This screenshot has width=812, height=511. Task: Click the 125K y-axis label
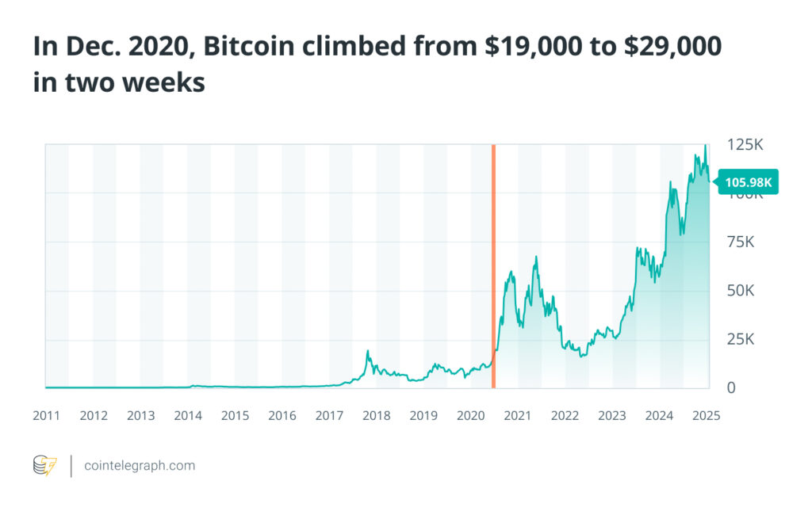[745, 145]
